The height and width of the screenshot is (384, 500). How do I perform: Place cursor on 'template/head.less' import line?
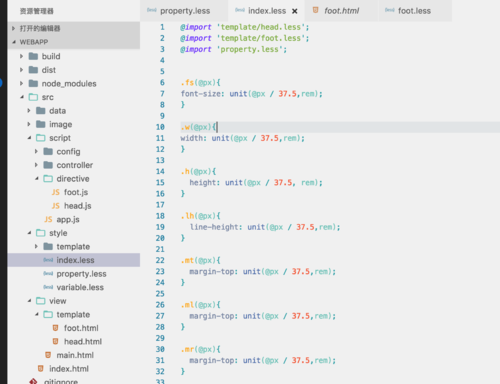coord(245,27)
